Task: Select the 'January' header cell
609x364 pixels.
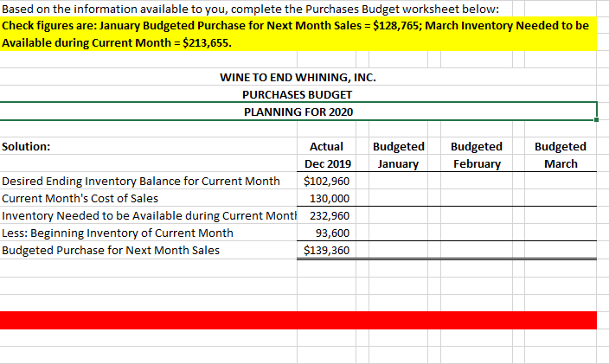Action: pyautogui.click(x=399, y=163)
